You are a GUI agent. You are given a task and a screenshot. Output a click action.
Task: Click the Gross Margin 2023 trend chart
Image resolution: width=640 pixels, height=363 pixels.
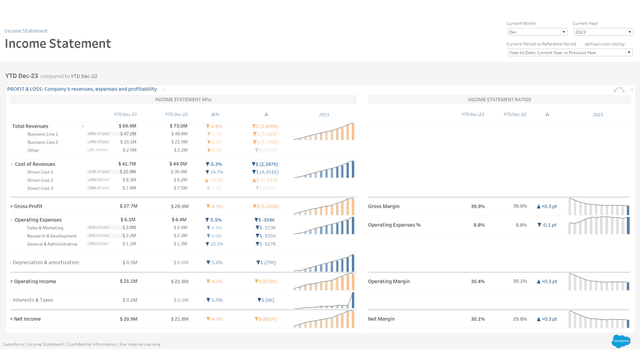pyautogui.click(x=599, y=207)
